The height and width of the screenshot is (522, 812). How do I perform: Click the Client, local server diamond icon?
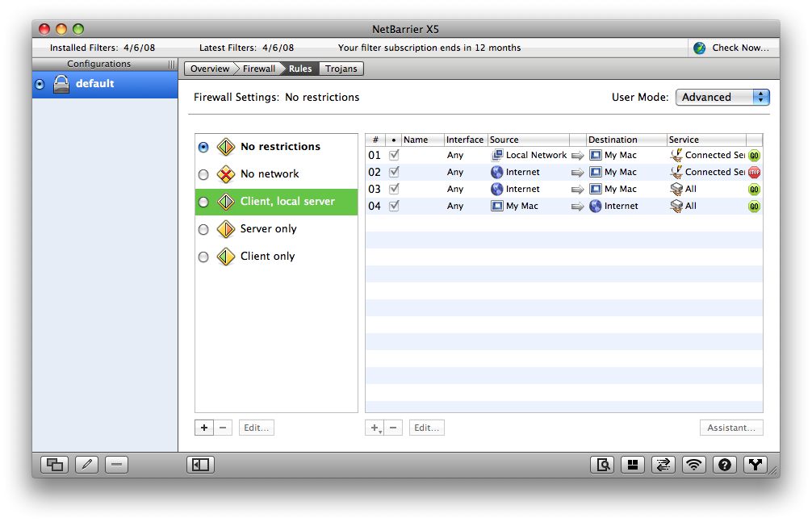click(x=226, y=202)
